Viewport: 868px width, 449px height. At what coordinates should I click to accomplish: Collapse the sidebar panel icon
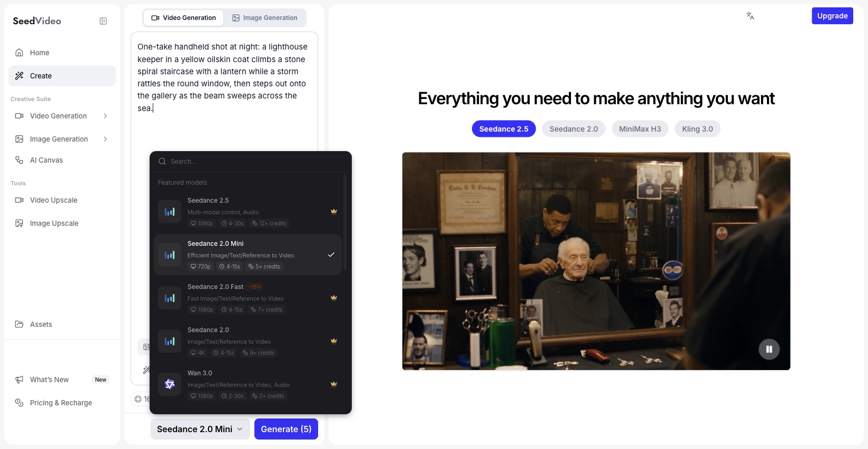[103, 21]
